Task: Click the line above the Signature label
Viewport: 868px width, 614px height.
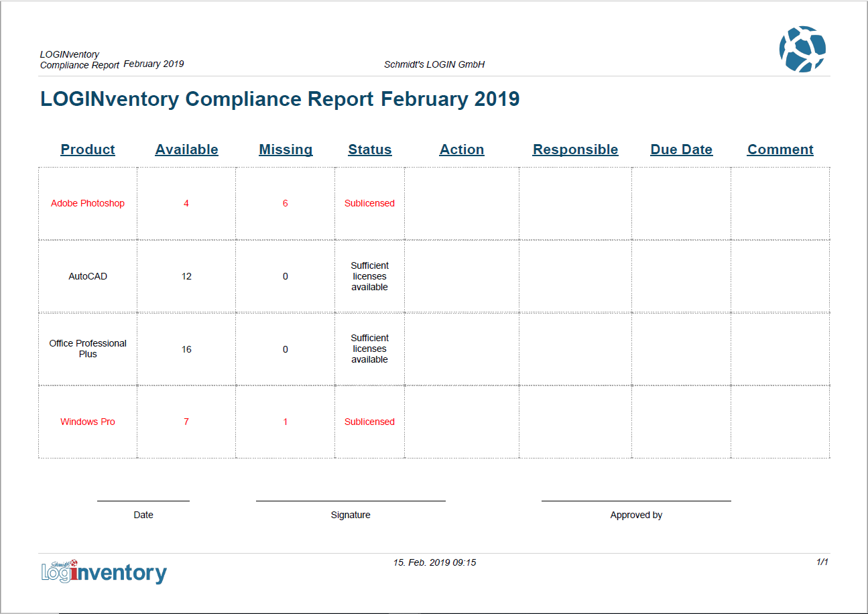Action: 351,501
